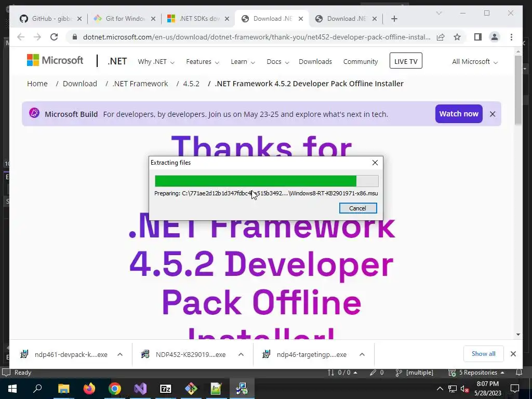Image resolution: width=532 pixels, height=399 pixels.
Task: Open the Chrome profile avatar
Action: tap(495, 37)
